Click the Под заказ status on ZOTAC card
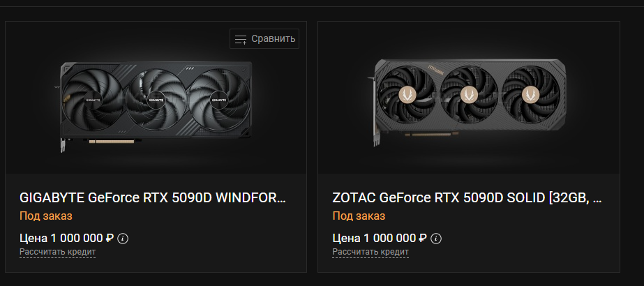The height and width of the screenshot is (286, 644). click(359, 216)
